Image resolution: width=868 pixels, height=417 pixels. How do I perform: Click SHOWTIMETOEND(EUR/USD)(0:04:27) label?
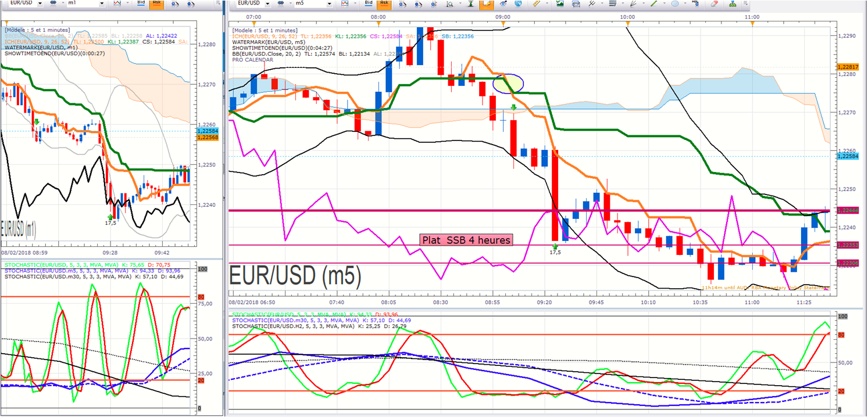[x=282, y=48]
